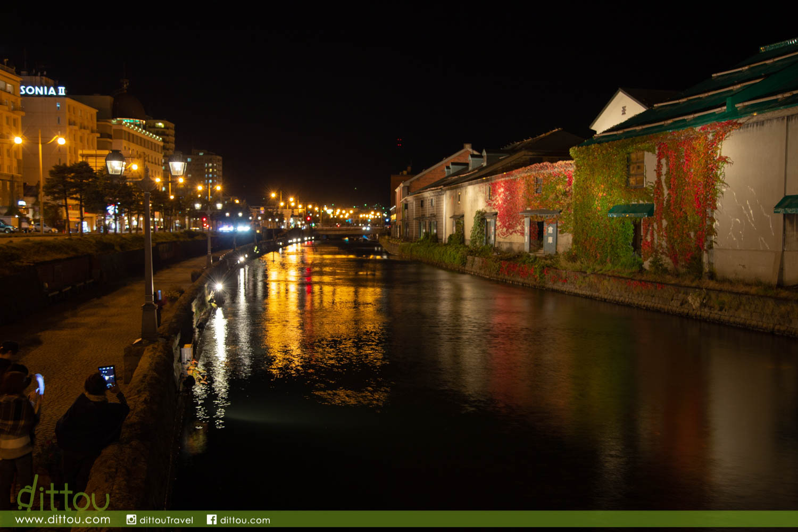Click the SONIA II building sign

pyautogui.click(x=43, y=90)
